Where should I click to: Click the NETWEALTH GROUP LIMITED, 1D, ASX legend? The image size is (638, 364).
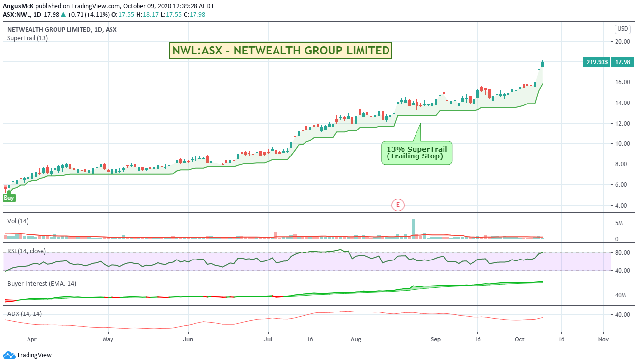62,29
